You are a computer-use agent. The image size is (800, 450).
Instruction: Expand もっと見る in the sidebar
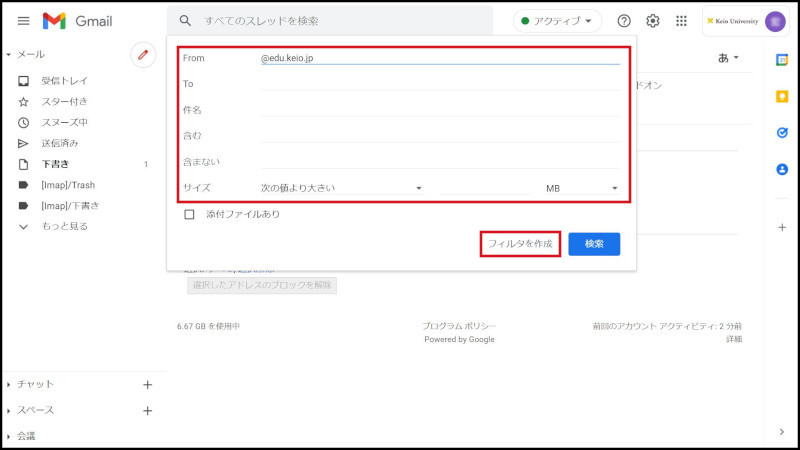pyautogui.click(x=65, y=227)
